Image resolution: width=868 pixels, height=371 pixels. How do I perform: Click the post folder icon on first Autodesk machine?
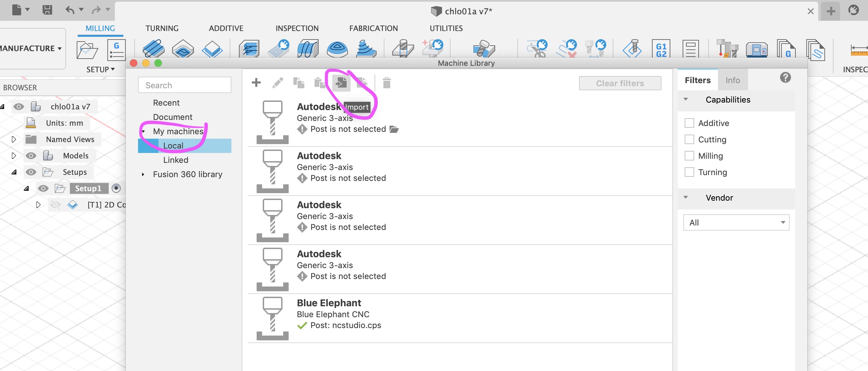tap(394, 129)
